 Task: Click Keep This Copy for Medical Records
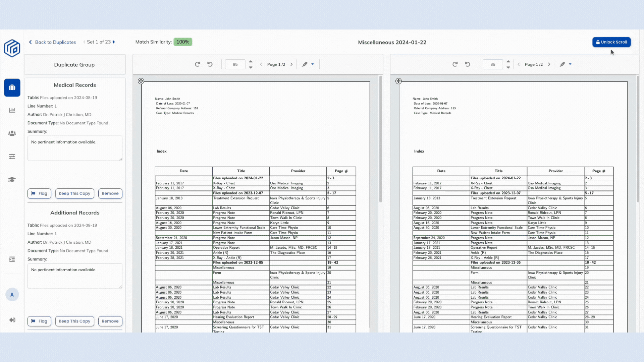(74, 193)
